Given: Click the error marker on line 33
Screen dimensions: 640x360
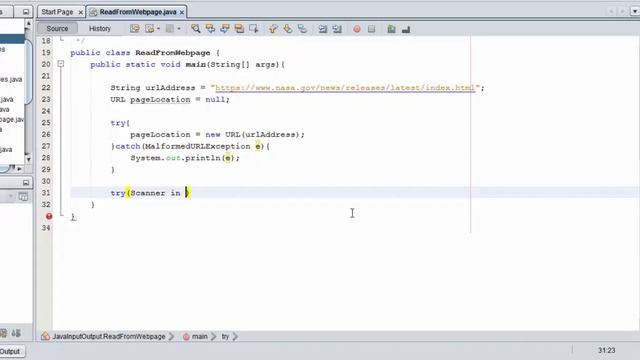Looking at the screenshot, I should (49, 216).
